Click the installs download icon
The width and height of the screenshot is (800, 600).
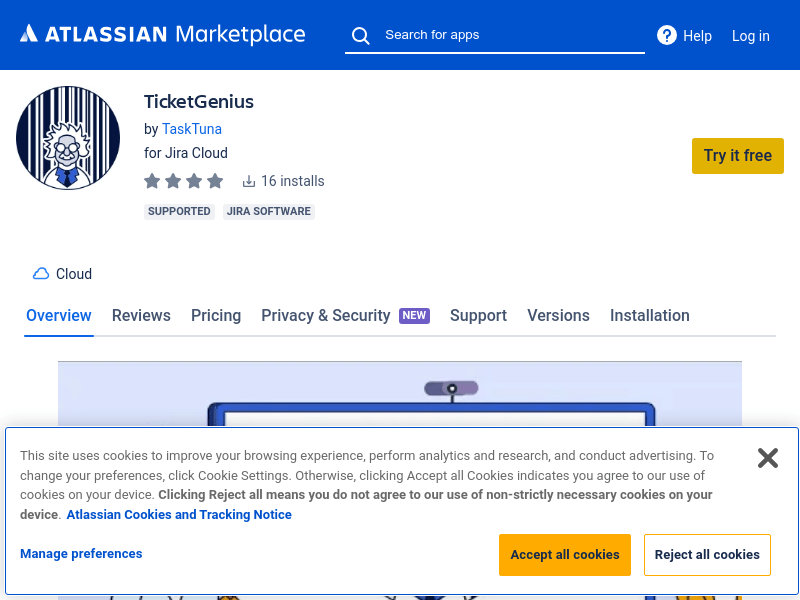point(248,181)
